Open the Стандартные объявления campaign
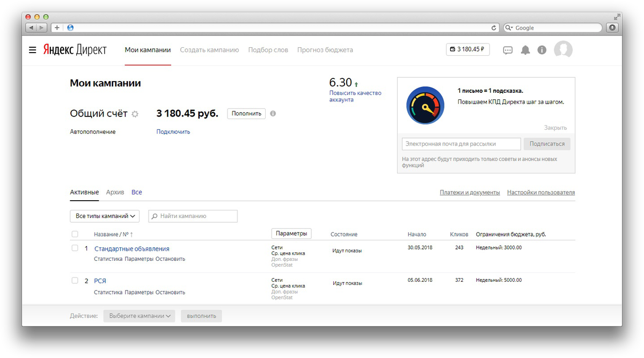This screenshot has width=644, height=358. (132, 249)
